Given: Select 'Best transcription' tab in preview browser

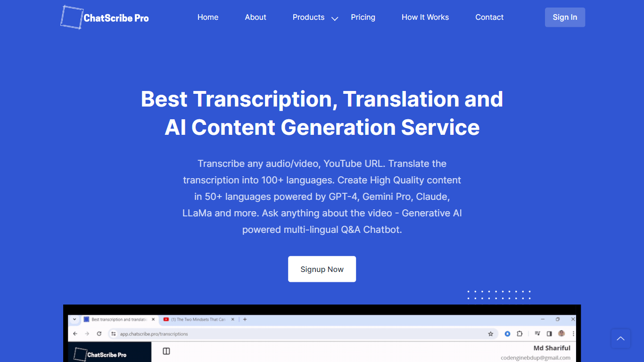Looking at the screenshot, I should [x=119, y=319].
